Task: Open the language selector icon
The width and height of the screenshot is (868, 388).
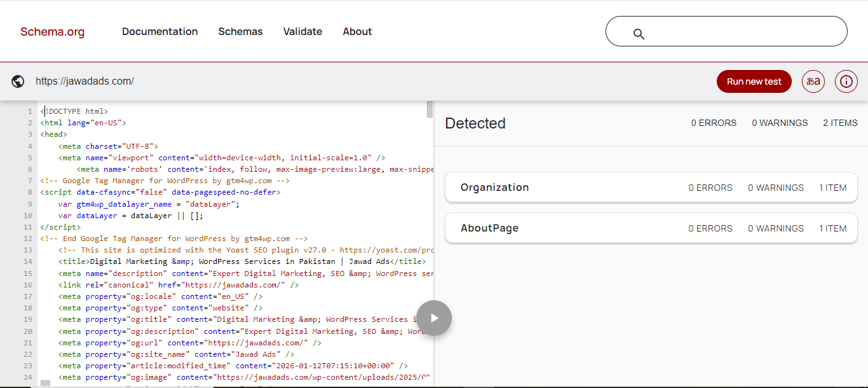Action: point(813,81)
